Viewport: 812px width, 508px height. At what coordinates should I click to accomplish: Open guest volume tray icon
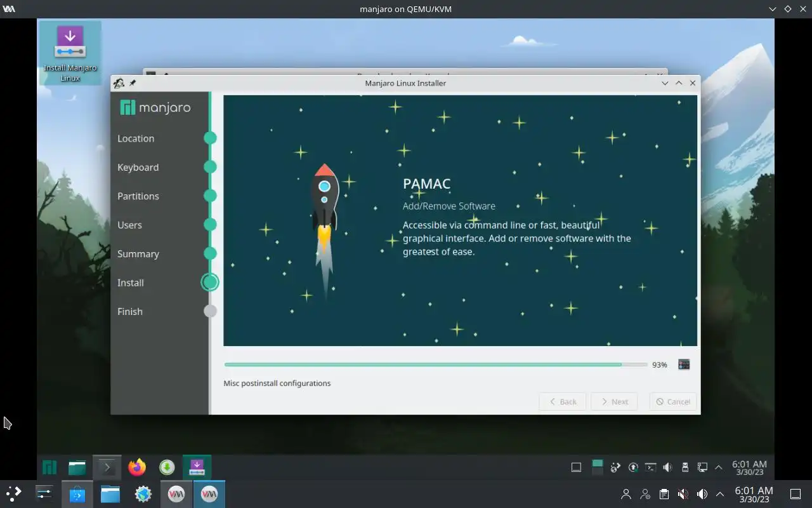(x=667, y=467)
